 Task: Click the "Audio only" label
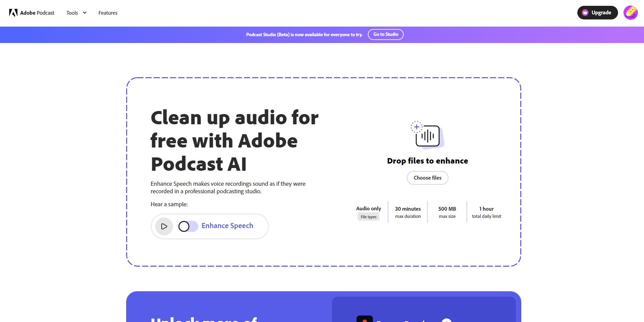[368, 208]
